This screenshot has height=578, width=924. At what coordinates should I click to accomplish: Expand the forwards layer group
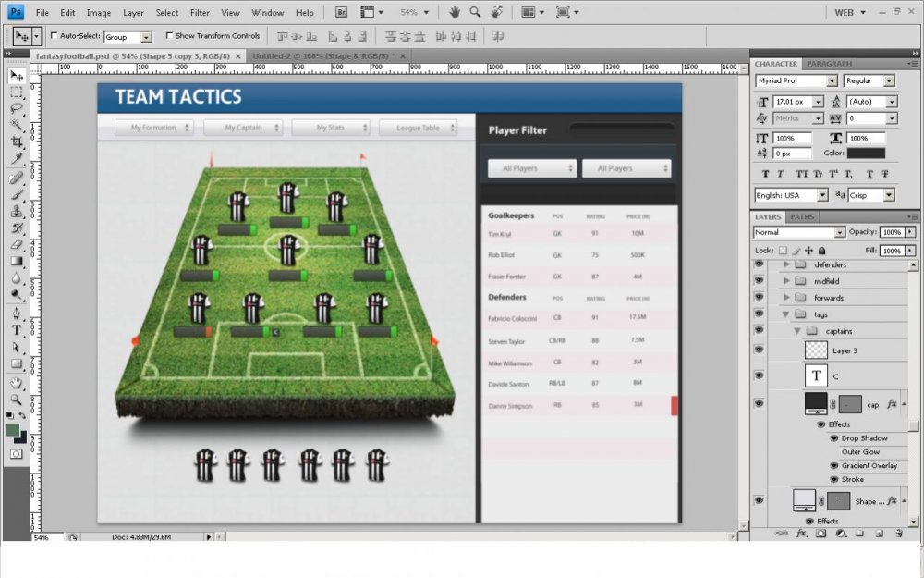pos(787,298)
